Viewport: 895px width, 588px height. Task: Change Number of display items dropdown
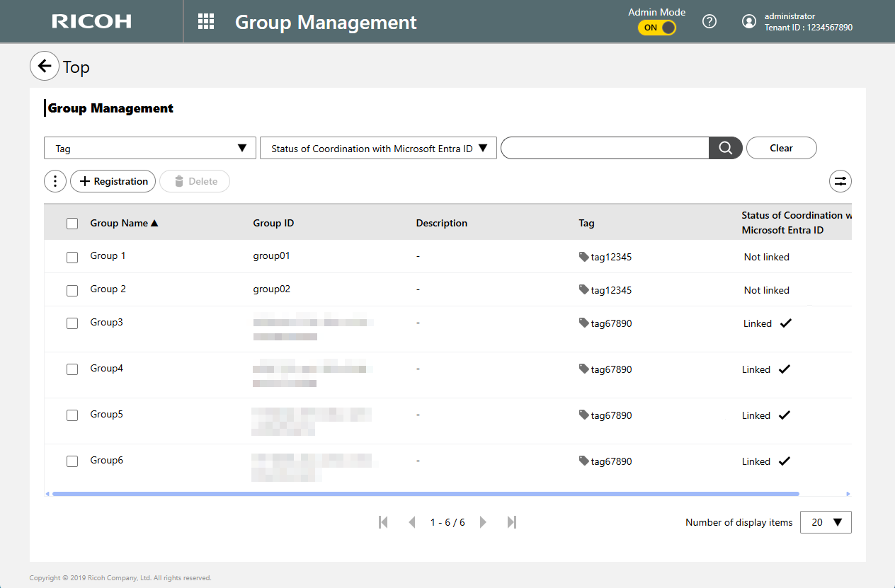825,522
